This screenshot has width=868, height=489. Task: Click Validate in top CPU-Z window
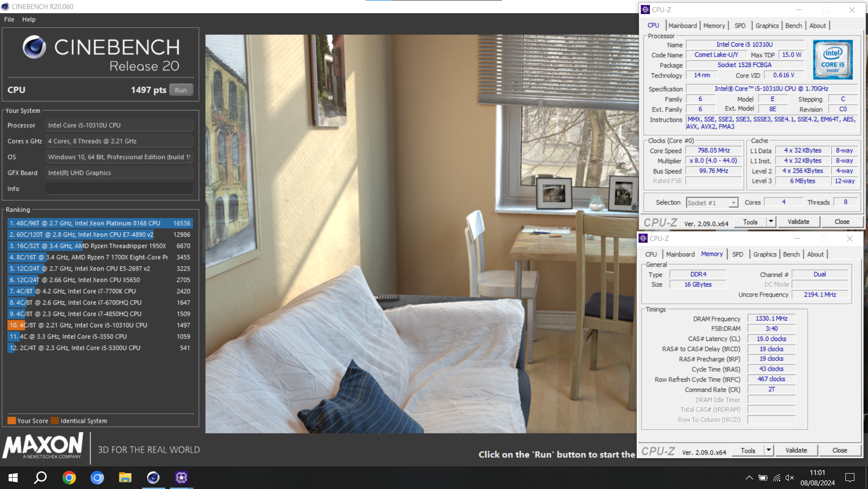pyautogui.click(x=798, y=222)
